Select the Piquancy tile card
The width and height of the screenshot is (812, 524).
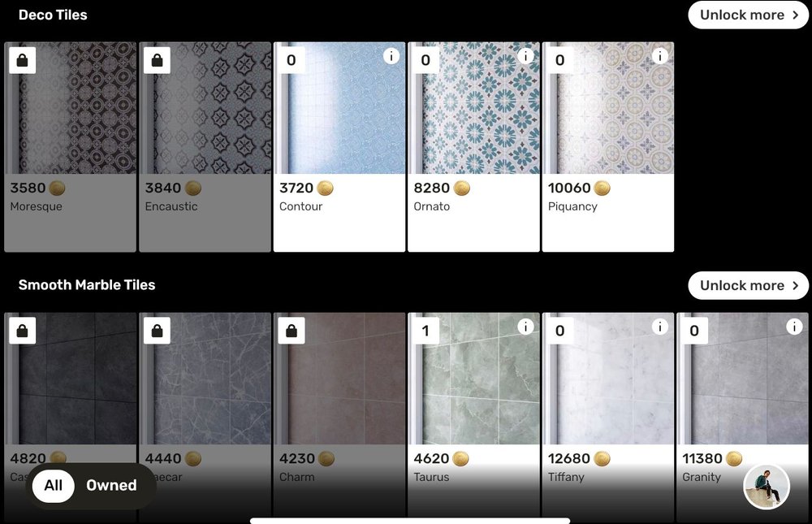click(x=608, y=147)
